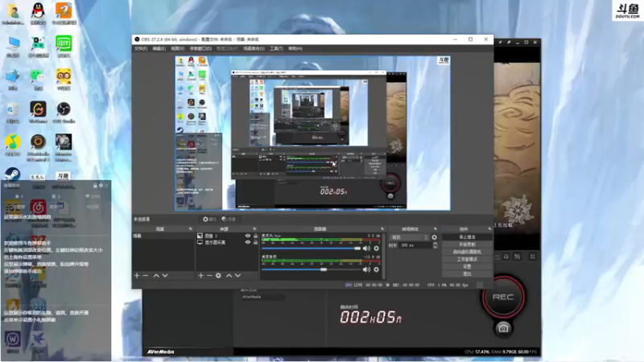The width and height of the screenshot is (644, 362).
Task: Open the QQ Music desktop icon
Action: coord(13,145)
